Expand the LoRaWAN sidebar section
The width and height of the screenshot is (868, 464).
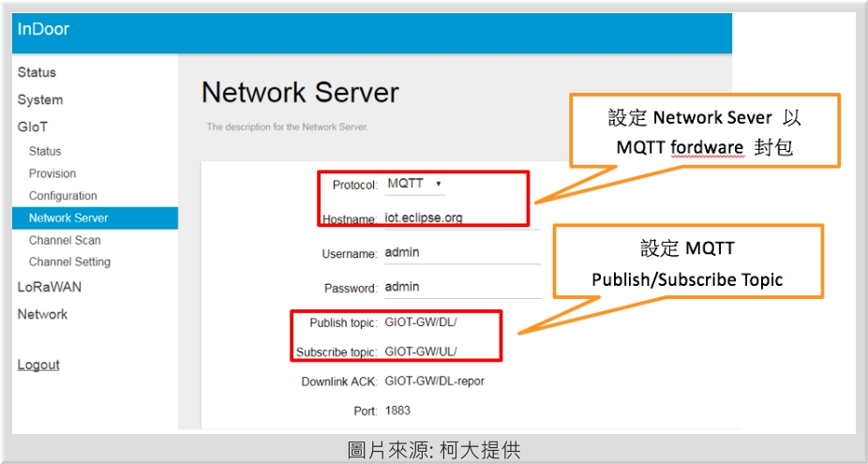tap(49, 287)
